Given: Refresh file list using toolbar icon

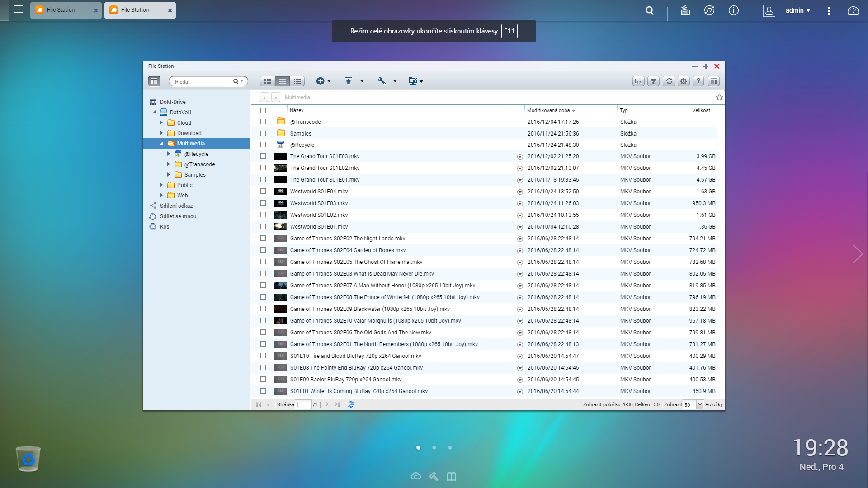Looking at the screenshot, I should pos(669,81).
